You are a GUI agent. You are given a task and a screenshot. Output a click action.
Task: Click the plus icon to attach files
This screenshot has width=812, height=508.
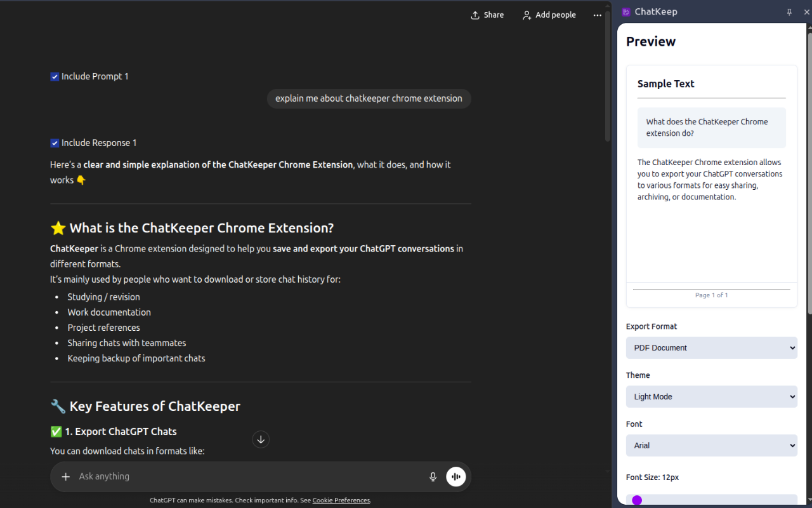click(x=65, y=476)
